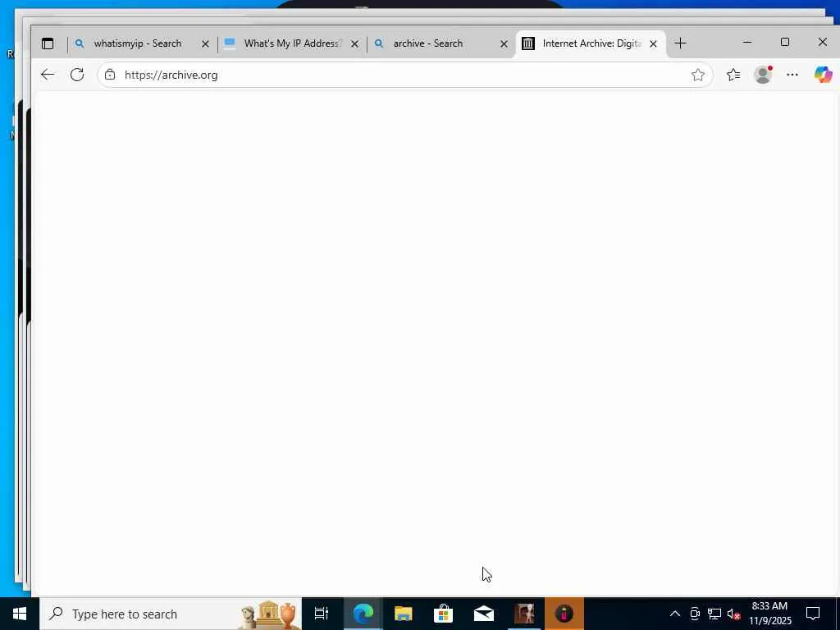
Task: Go back to previous page
Action: click(x=48, y=75)
